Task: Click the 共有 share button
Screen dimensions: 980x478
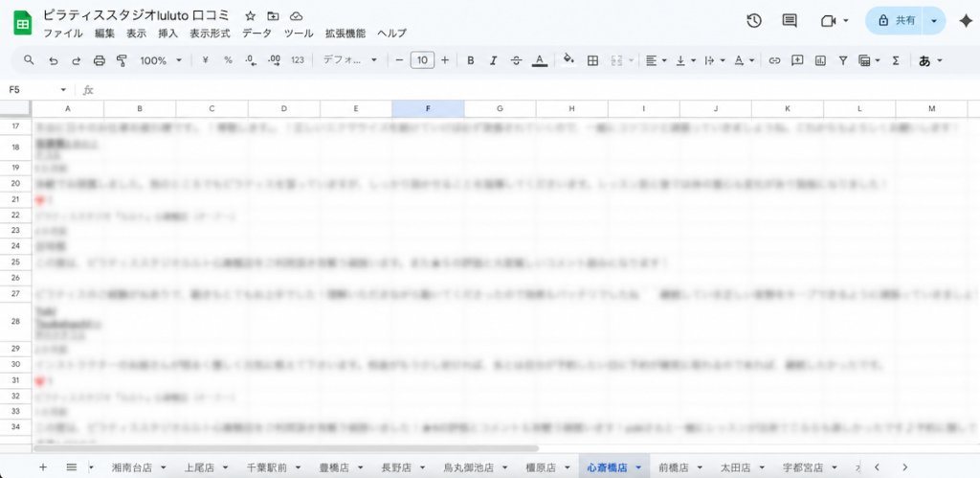Action: (x=895, y=20)
